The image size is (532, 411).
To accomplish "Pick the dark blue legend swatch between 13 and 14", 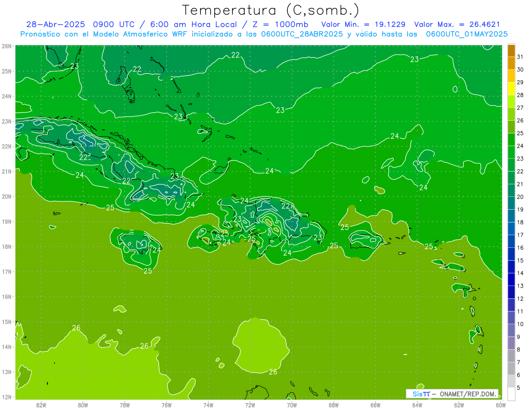I will (511, 279).
